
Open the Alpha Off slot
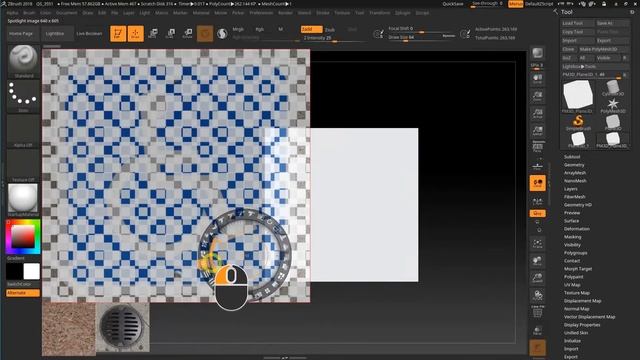pyautogui.click(x=23, y=131)
